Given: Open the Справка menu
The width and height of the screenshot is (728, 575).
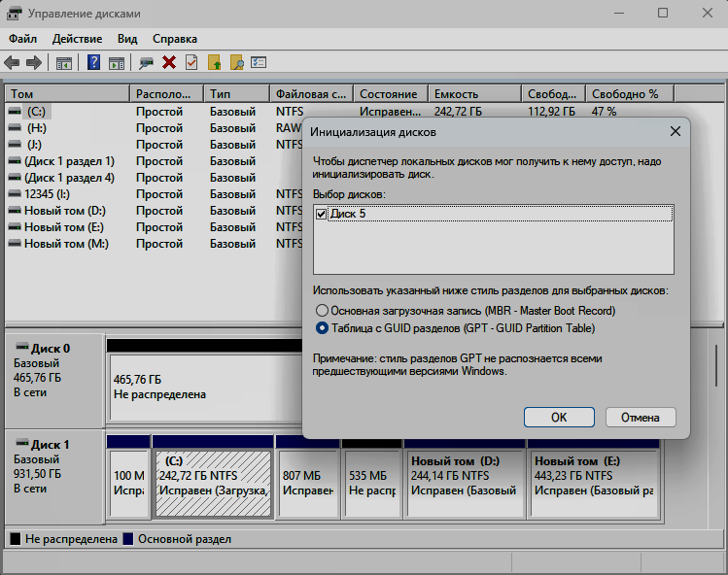Looking at the screenshot, I should 175,39.
